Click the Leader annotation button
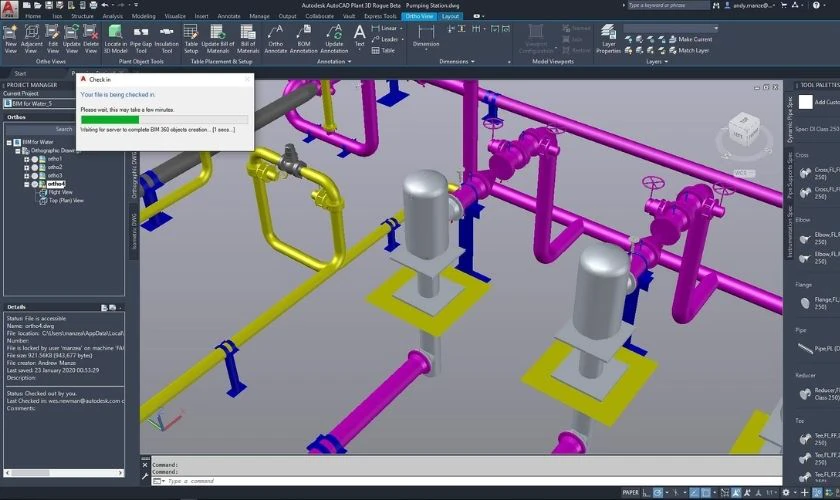 coord(385,39)
